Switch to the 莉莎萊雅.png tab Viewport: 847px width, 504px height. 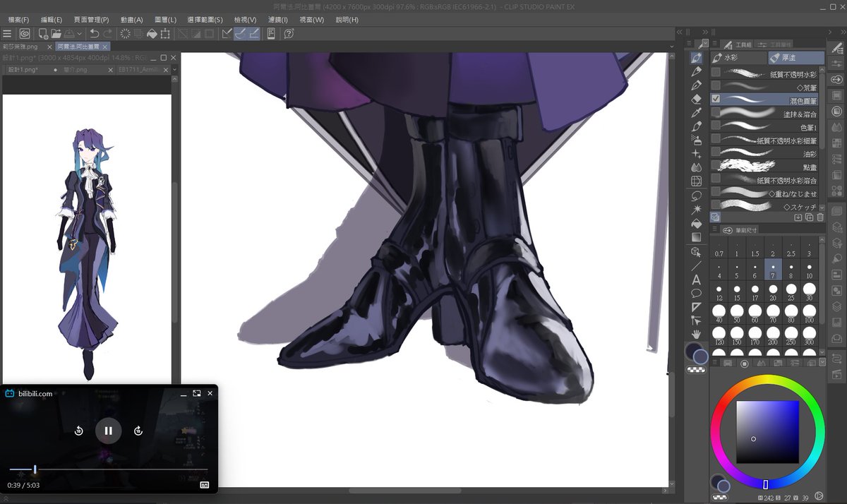[22, 46]
